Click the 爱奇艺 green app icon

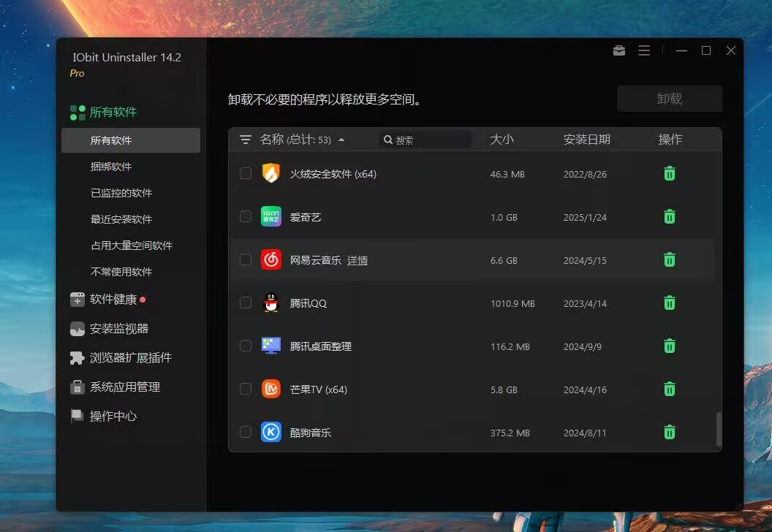point(270,216)
